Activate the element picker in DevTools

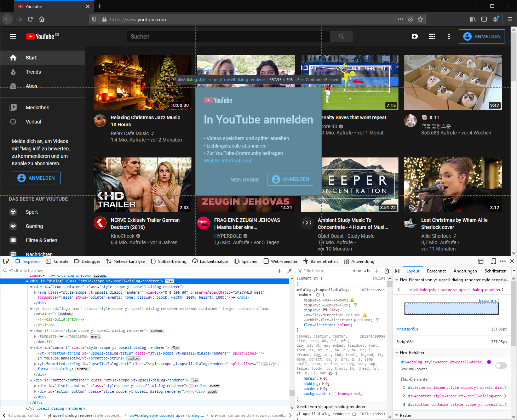coord(6,261)
